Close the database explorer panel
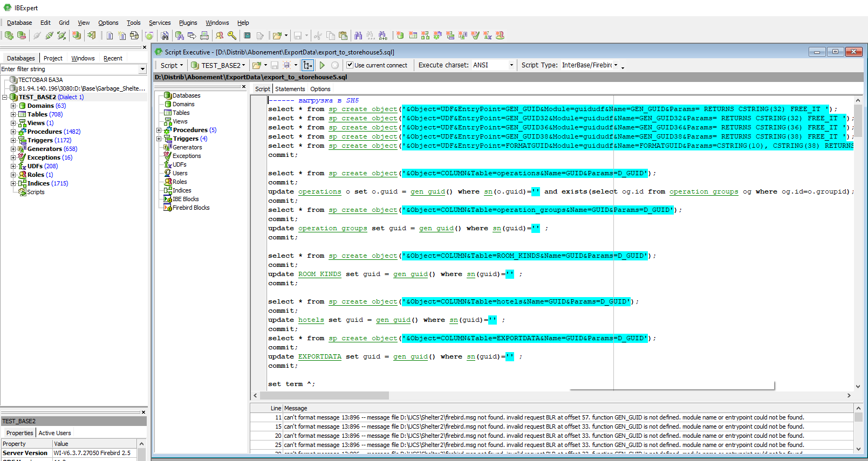868x461 pixels. pyautogui.click(x=145, y=47)
